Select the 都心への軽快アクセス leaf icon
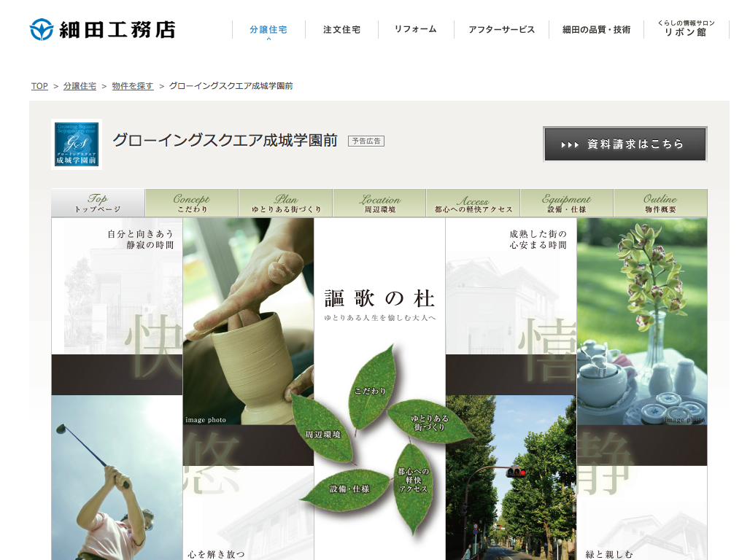This screenshot has width=750, height=560. coord(413,481)
